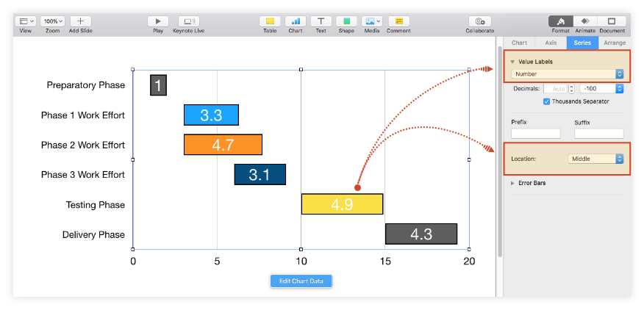Click the Preparatory Phase label
Image resolution: width=644 pixels, height=310 pixels.
pyautogui.click(x=86, y=85)
